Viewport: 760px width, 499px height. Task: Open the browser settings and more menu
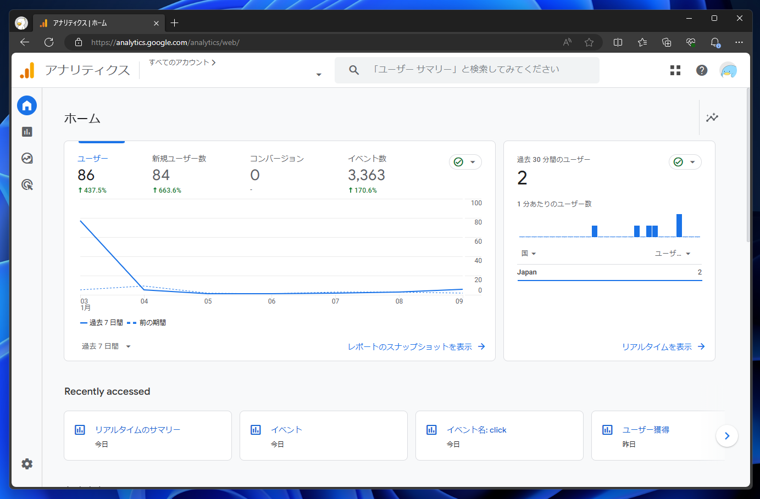739,42
